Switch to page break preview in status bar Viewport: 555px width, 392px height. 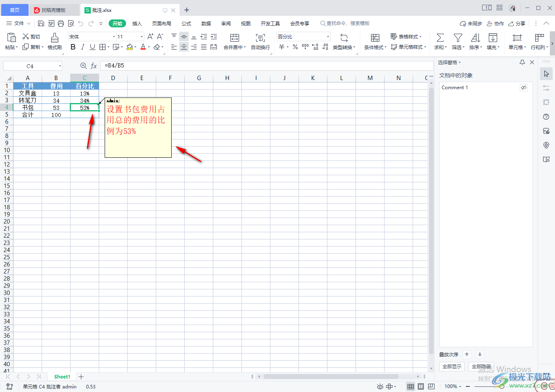pyautogui.click(x=431, y=386)
